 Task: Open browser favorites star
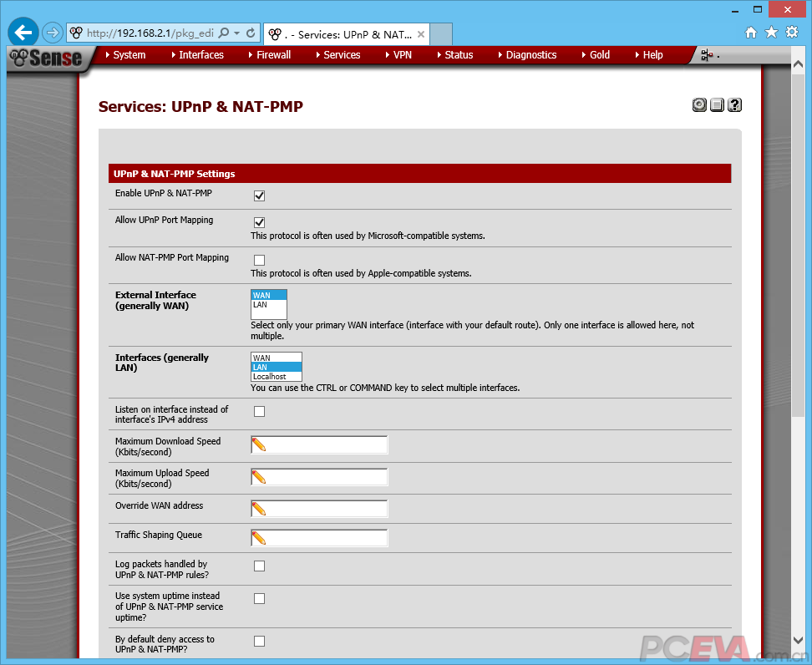pyautogui.click(x=771, y=33)
